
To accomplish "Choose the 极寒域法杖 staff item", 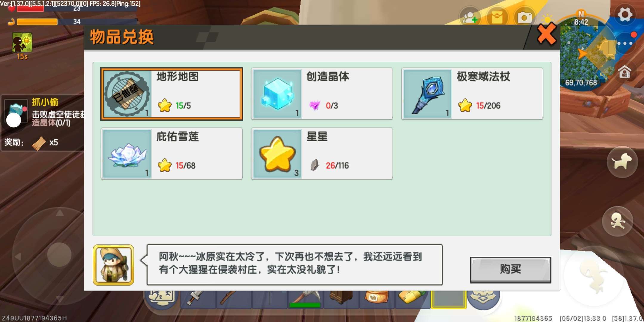I will coord(472,94).
